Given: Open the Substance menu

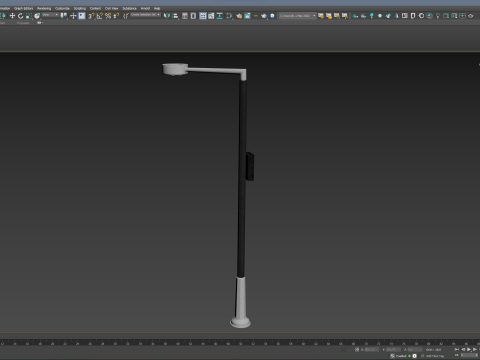Looking at the screenshot, I should pyautogui.click(x=129, y=8).
